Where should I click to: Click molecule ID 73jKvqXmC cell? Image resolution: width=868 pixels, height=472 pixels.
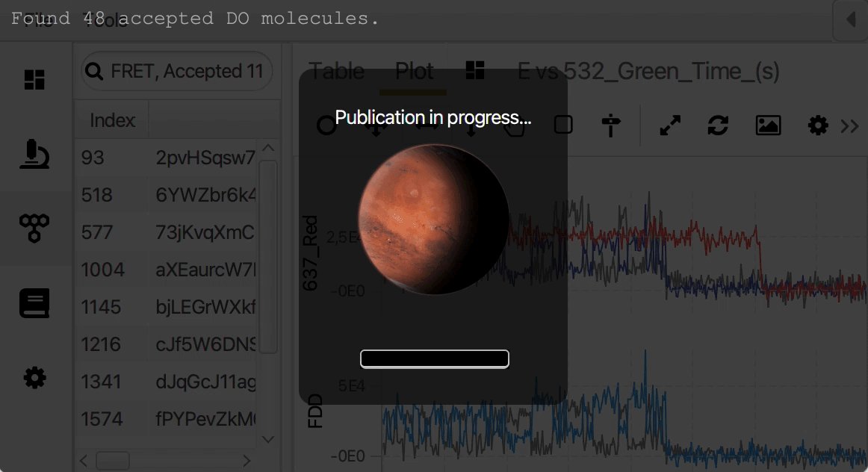coord(205,232)
